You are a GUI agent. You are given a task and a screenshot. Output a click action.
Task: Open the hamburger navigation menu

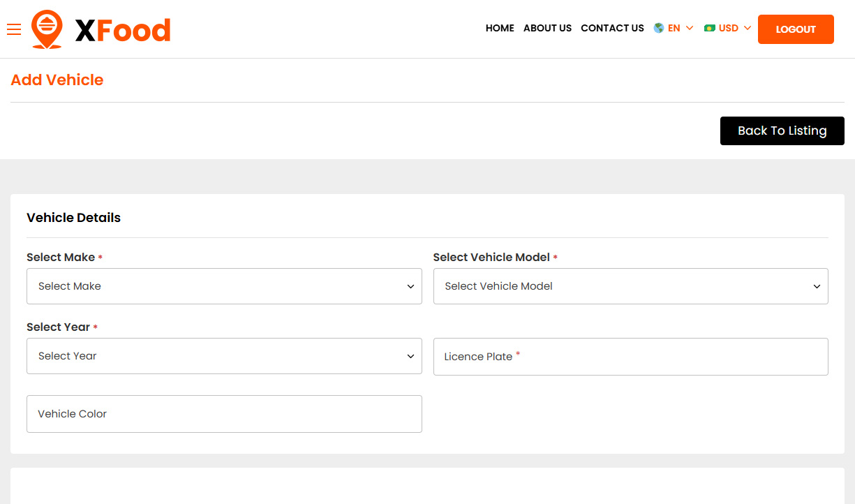pyautogui.click(x=14, y=29)
